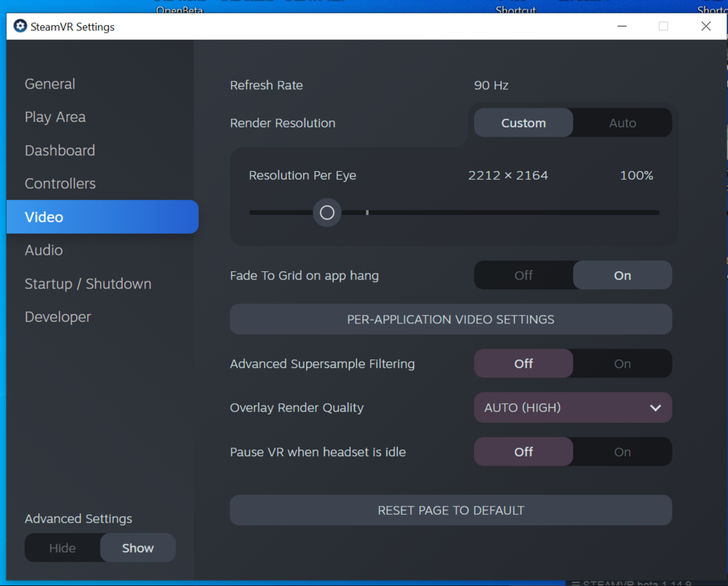Enable Advanced Supersample Filtering
The width and height of the screenshot is (728, 586).
(x=623, y=363)
